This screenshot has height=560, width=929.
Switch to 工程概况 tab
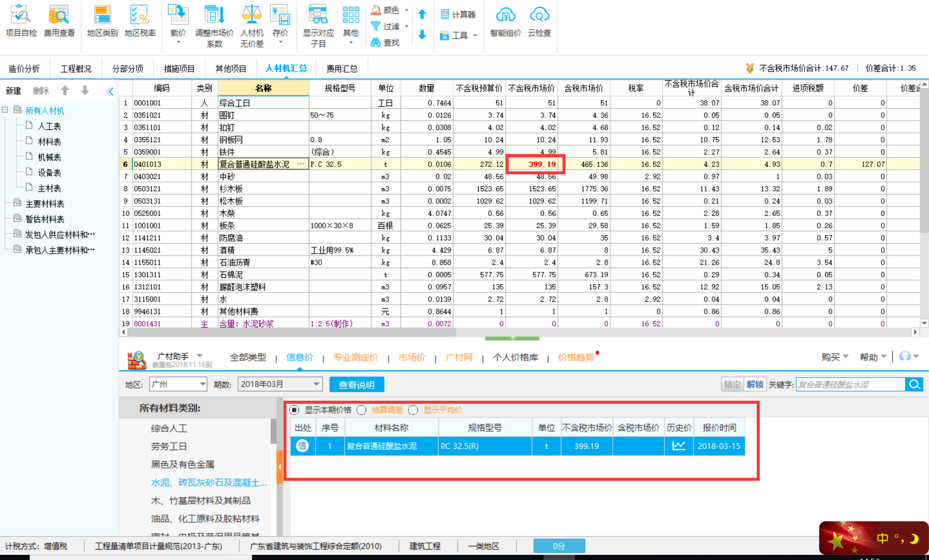click(76, 68)
